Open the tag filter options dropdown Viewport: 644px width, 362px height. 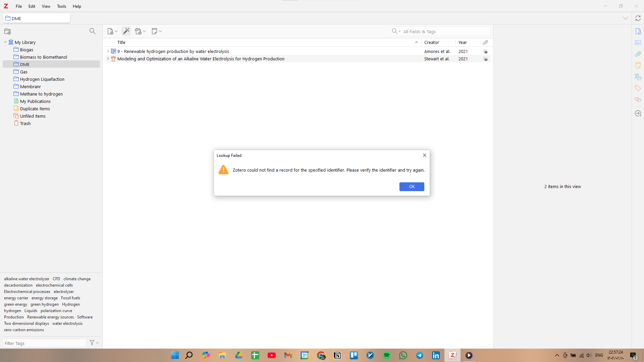(94, 343)
